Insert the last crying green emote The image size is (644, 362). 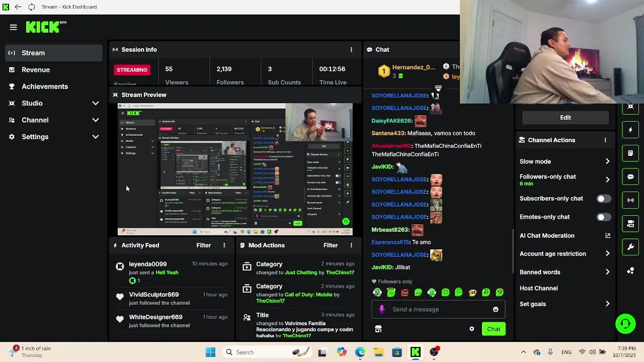(500, 292)
